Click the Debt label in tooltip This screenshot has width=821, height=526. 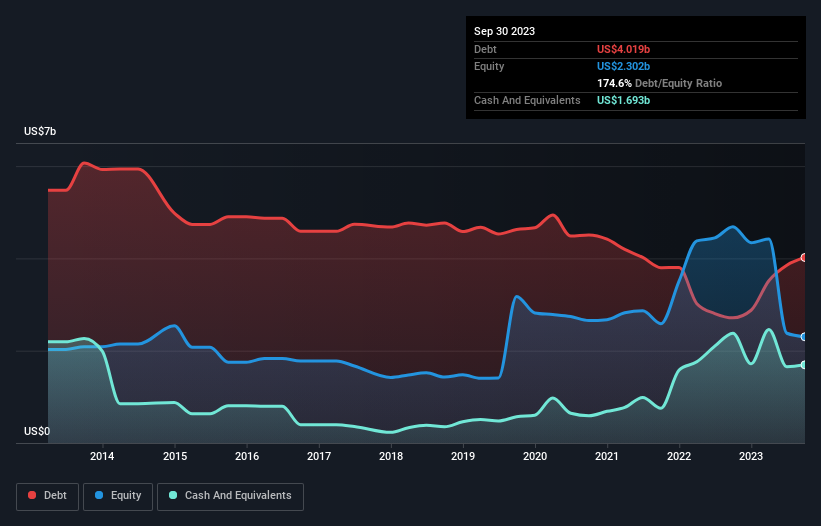485,49
